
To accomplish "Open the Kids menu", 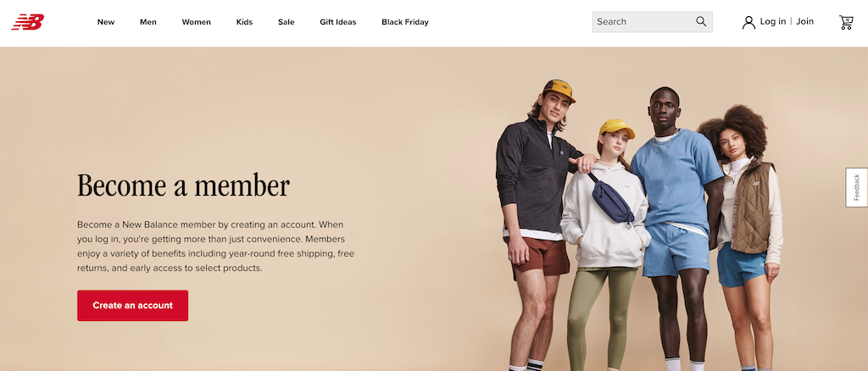I will (x=244, y=22).
